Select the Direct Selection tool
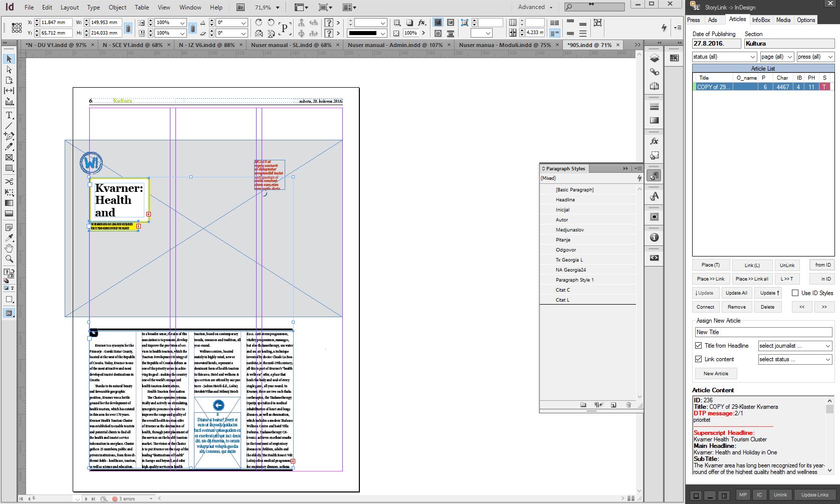 click(9, 70)
